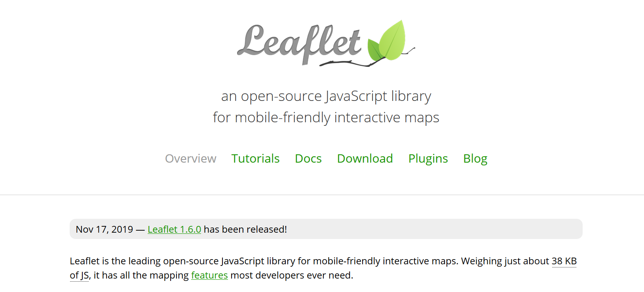Click "has been released!" in the announcement
The width and height of the screenshot is (644, 292).
tap(245, 229)
